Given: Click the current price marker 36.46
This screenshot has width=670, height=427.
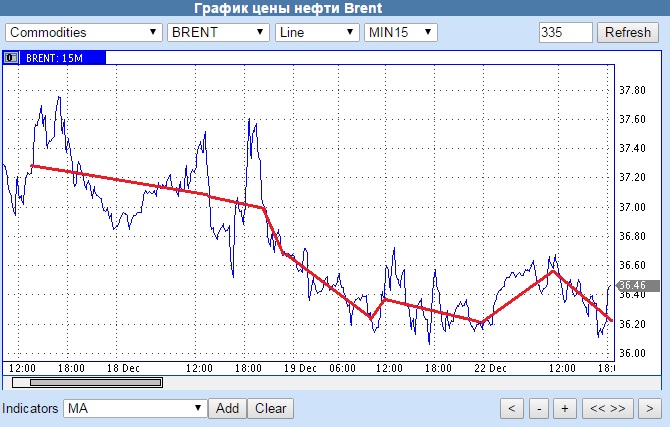Looking at the screenshot, I should click(x=638, y=285).
